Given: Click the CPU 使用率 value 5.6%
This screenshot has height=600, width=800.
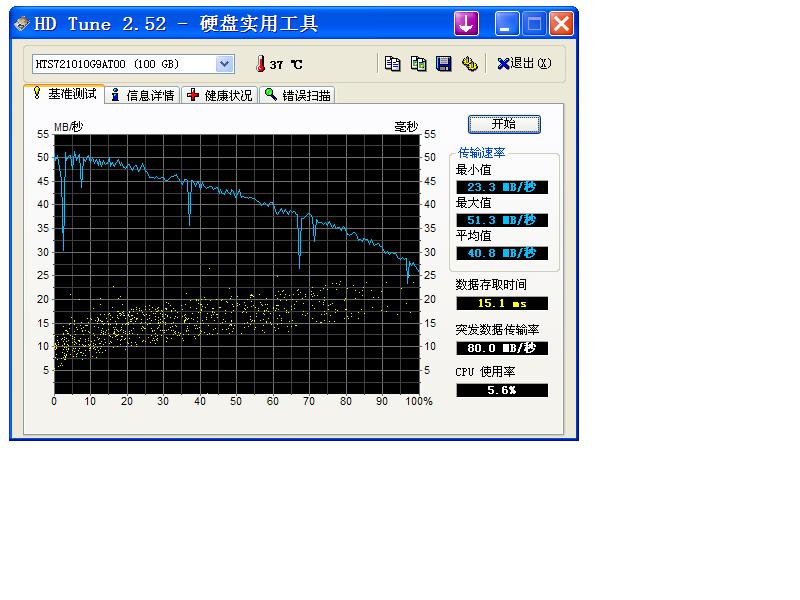Looking at the screenshot, I should [502, 390].
